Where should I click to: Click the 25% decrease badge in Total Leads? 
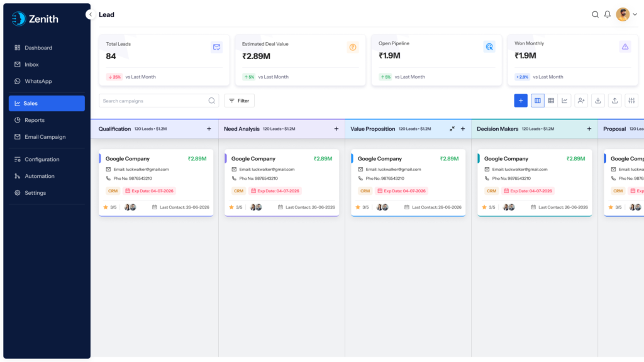[114, 77]
